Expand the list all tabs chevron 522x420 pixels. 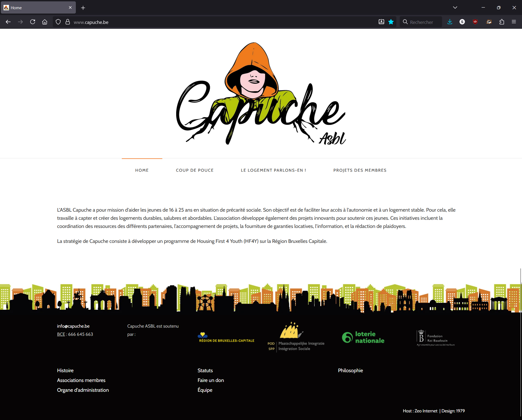pos(455,8)
